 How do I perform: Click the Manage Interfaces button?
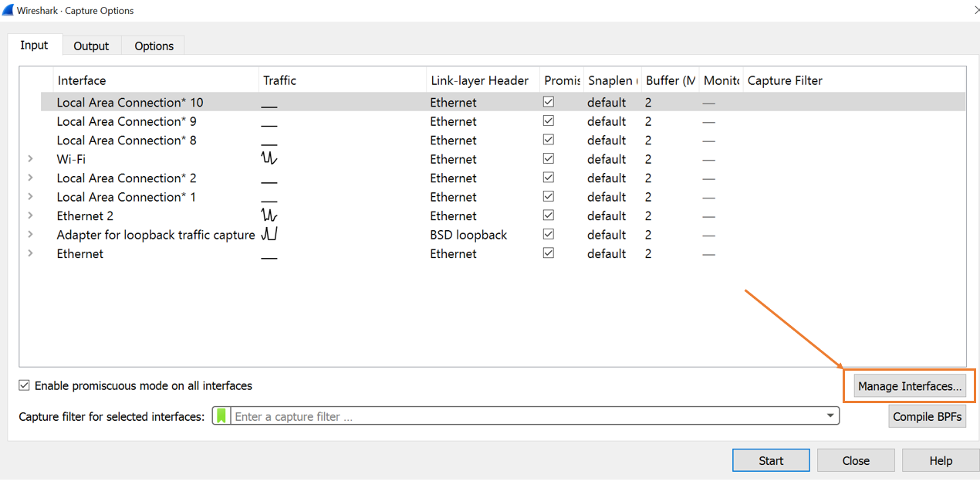(910, 386)
